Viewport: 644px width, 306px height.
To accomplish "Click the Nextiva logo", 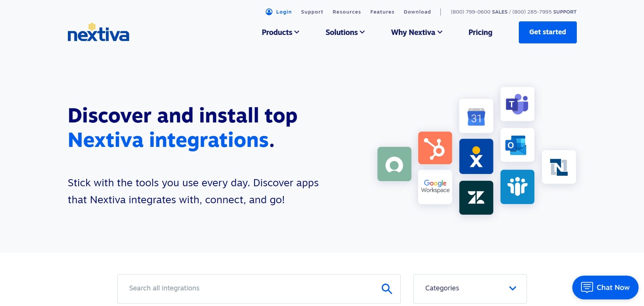I will tap(98, 33).
